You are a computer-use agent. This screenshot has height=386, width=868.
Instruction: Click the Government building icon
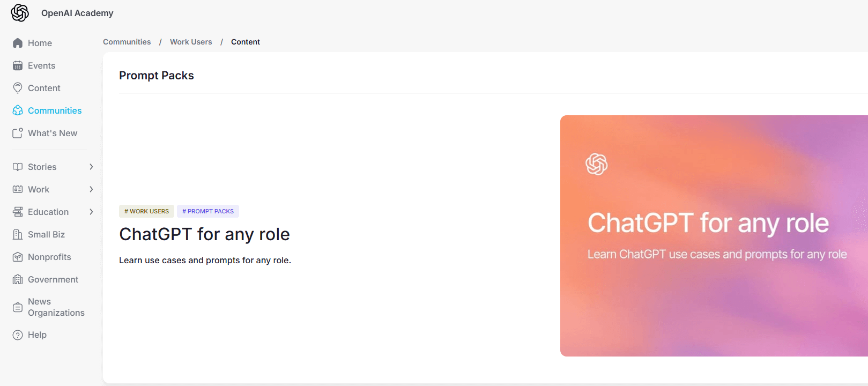click(x=18, y=279)
